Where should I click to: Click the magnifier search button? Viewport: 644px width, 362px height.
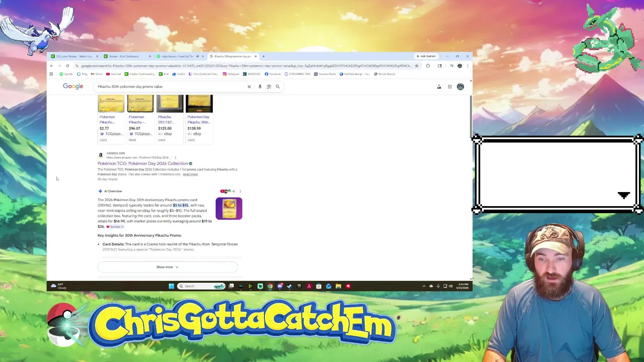pyautogui.click(x=277, y=86)
